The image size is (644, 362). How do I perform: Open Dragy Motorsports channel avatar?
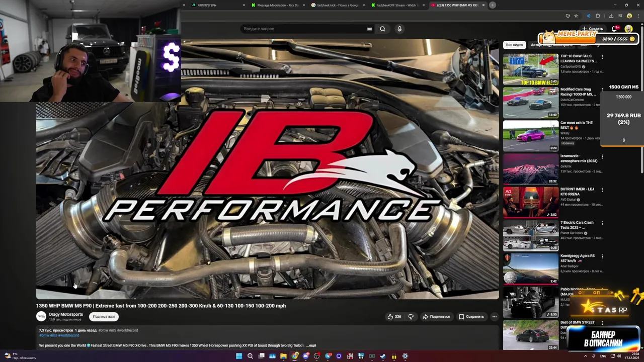[x=41, y=316]
